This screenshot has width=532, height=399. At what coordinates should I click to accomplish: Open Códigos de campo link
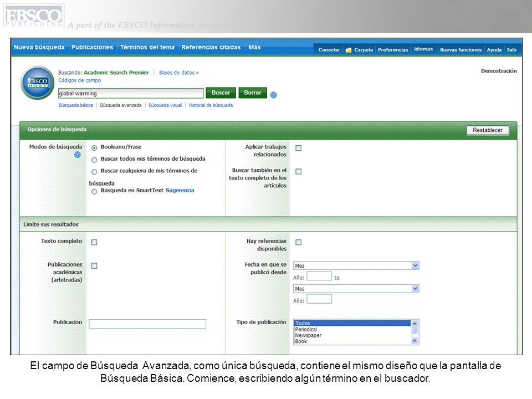coord(79,80)
